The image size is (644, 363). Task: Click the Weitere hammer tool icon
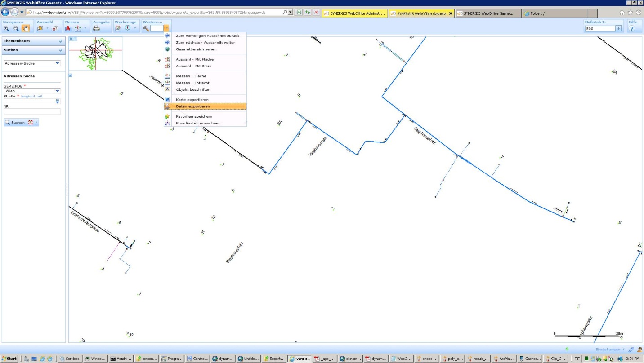click(146, 28)
